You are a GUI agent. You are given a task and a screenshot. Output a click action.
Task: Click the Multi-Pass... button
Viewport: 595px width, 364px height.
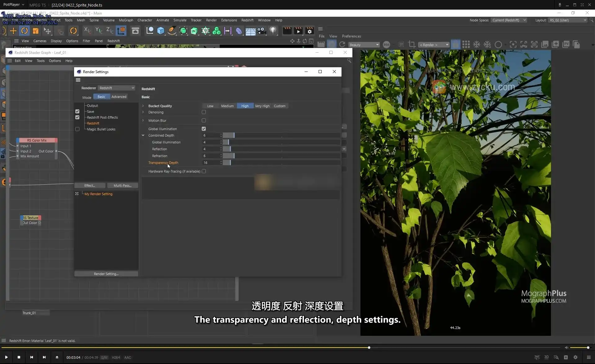(x=123, y=185)
